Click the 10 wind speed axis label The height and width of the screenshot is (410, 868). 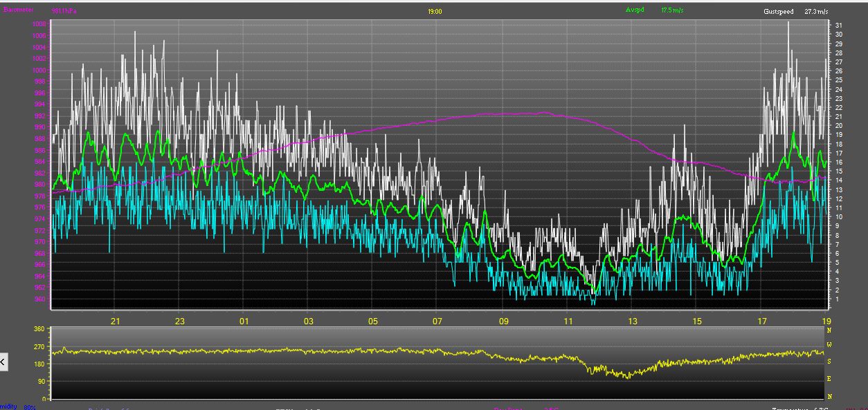point(839,217)
